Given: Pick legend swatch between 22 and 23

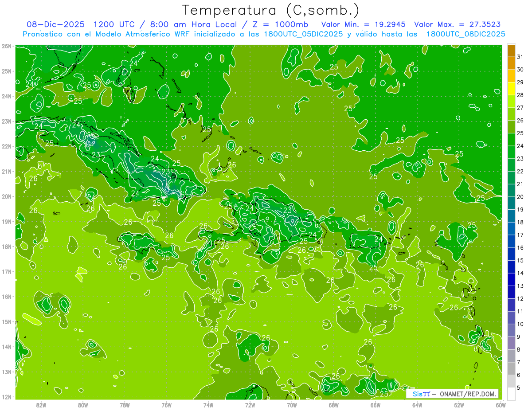Looking at the screenshot, I should tap(511, 165).
